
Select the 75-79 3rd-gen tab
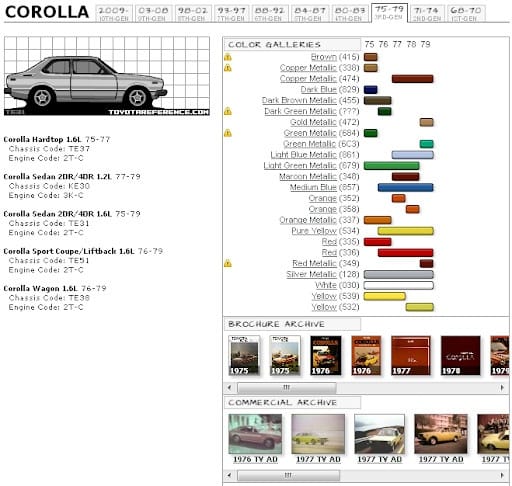tap(389, 13)
